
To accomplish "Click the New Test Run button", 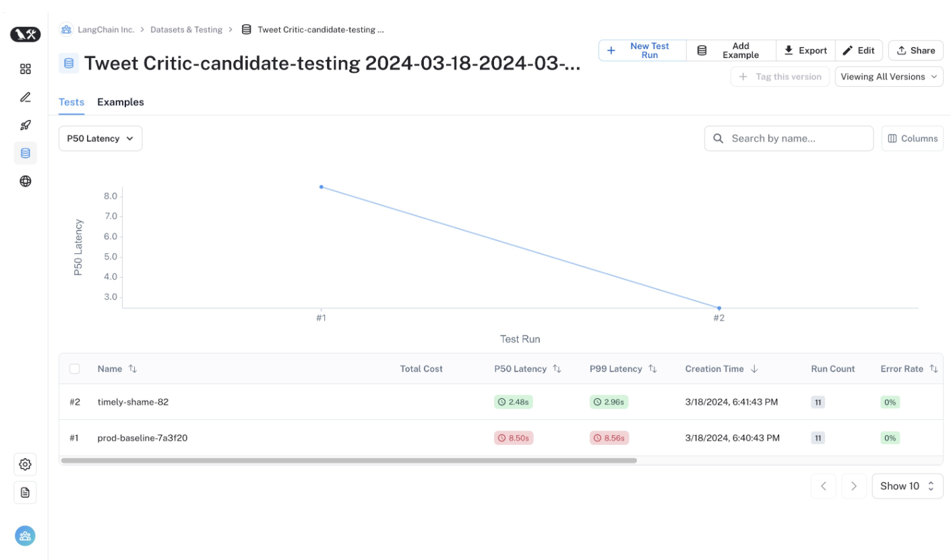I will (642, 51).
